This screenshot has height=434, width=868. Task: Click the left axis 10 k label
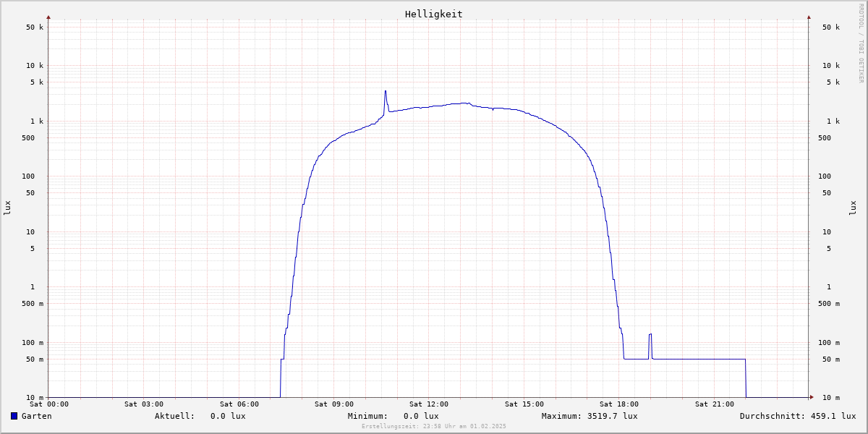click(x=35, y=66)
